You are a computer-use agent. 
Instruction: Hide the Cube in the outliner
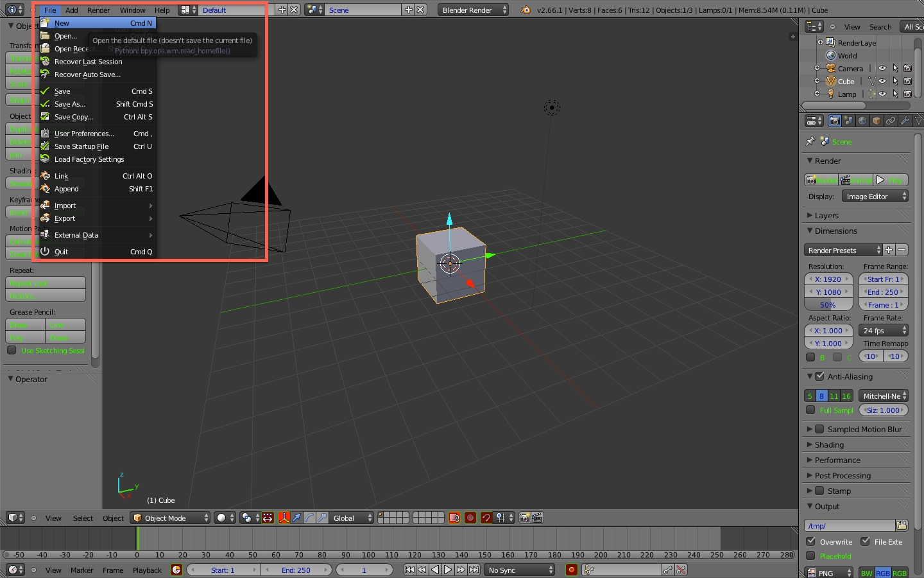click(882, 82)
